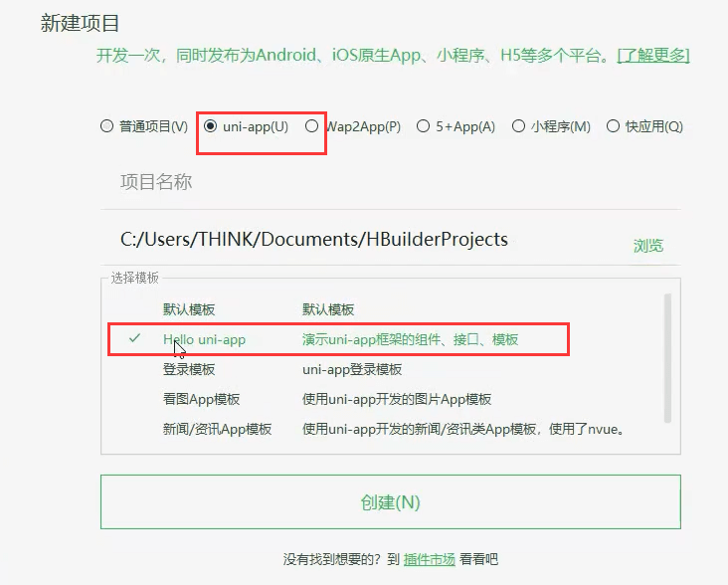Open the 了解更多 link
The width and height of the screenshot is (728, 585).
click(653, 56)
